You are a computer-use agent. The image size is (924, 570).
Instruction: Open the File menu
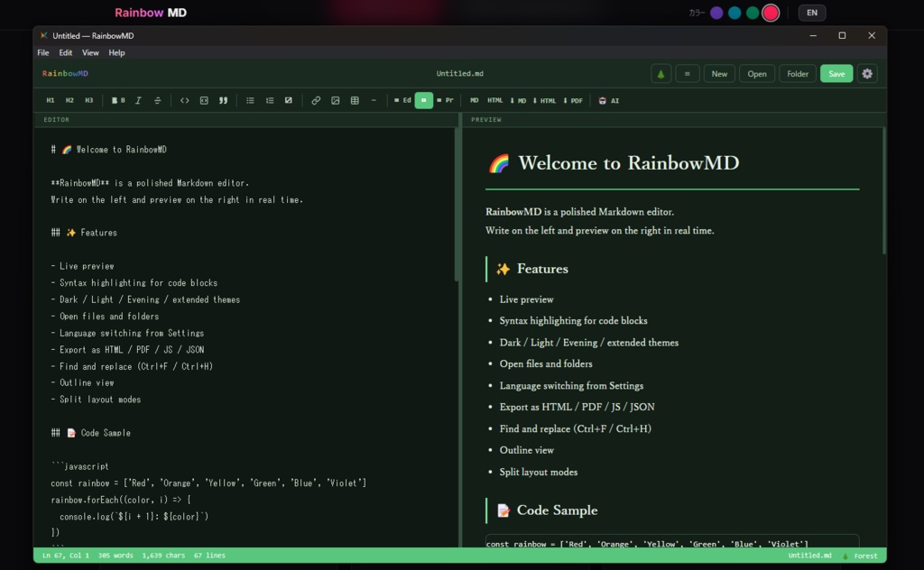click(x=42, y=52)
